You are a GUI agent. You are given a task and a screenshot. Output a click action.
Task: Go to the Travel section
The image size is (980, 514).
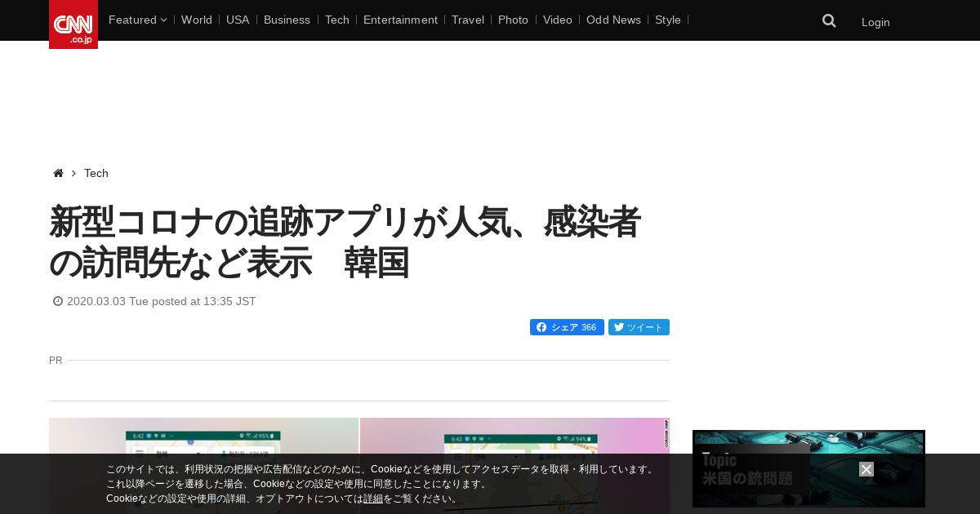468,20
